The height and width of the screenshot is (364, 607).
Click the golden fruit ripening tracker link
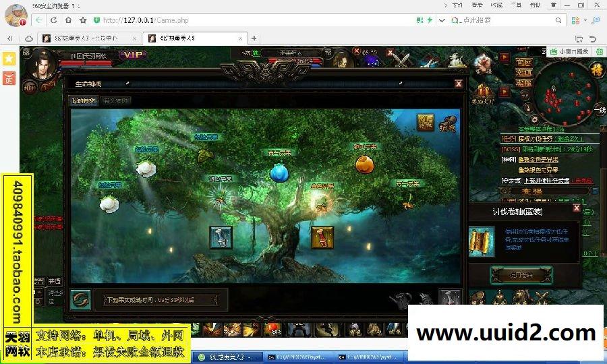(538, 159)
